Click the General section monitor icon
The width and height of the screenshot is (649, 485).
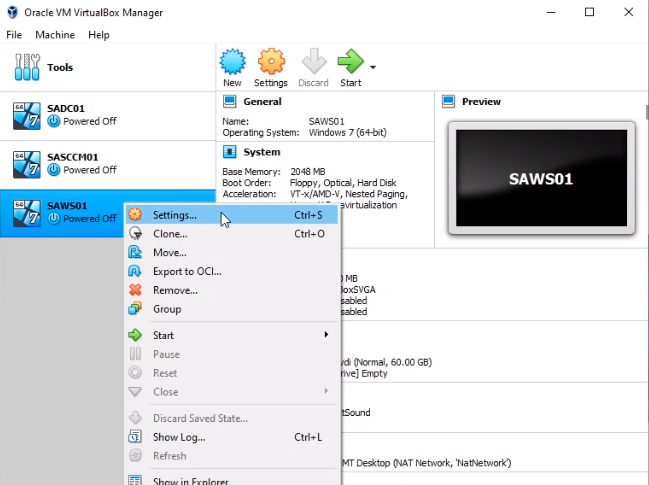tap(230, 101)
